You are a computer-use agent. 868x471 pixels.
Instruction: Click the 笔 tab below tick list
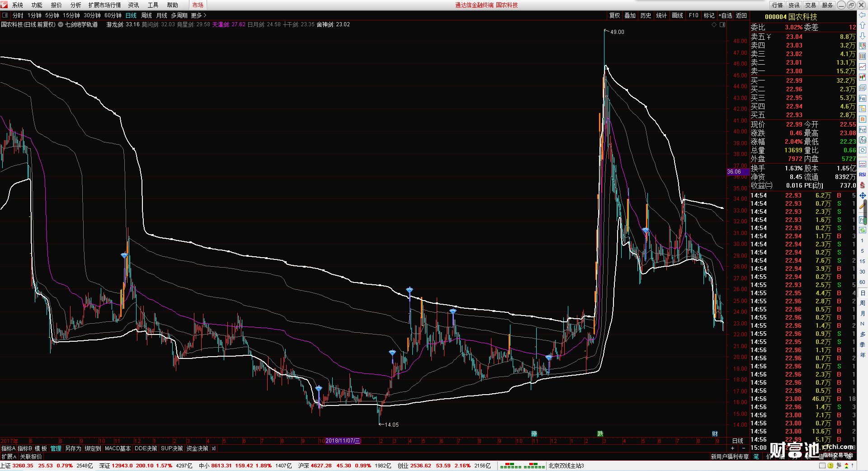(x=756, y=457)
